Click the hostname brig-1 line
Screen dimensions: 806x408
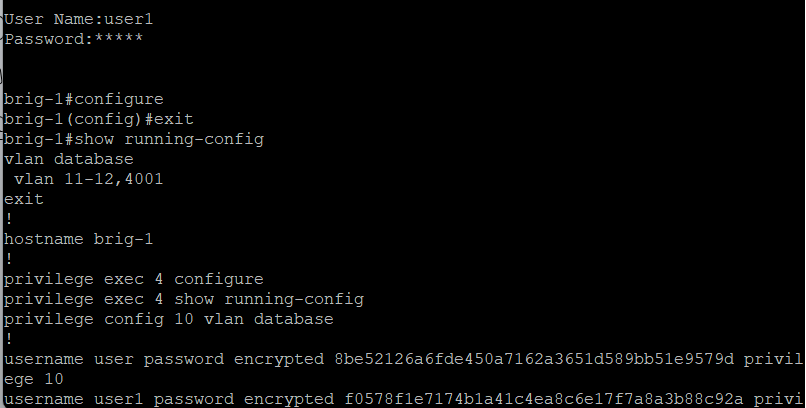click(x=79, y=239)
